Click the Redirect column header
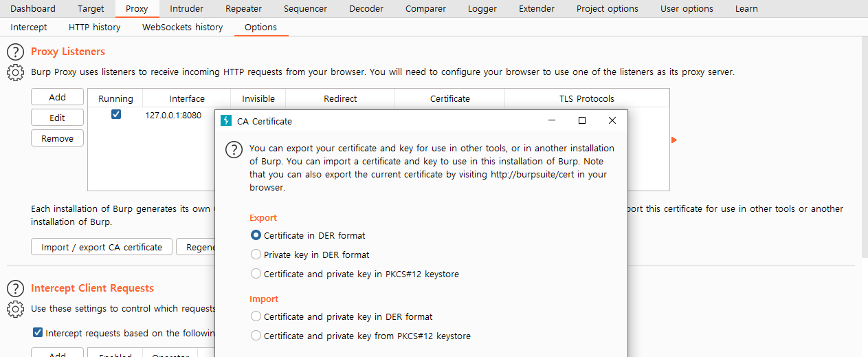Image resolution: width=868 pixels, height=357 pixels. click(x=340, y=98)
